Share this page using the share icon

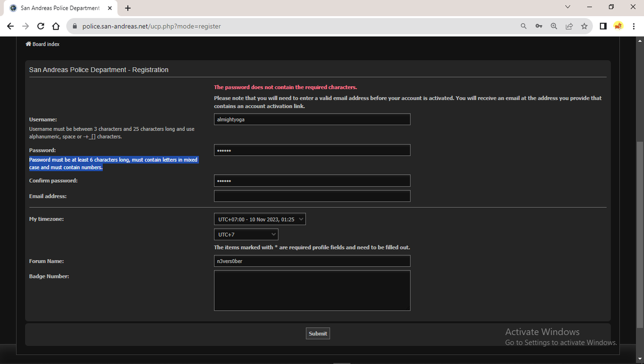click(569, 26)
